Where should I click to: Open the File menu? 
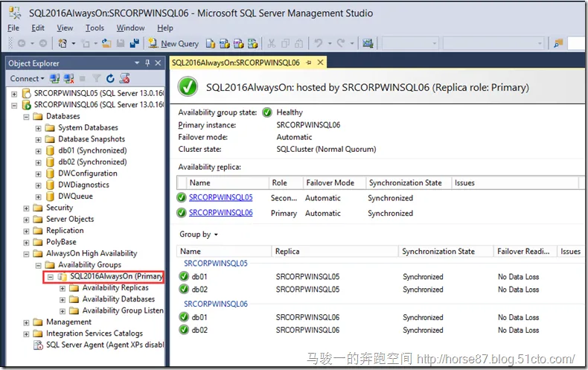pos(13,28)
